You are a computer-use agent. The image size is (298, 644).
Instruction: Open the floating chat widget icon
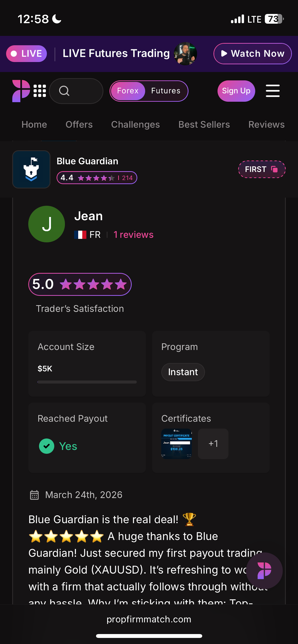pos(264,570)
